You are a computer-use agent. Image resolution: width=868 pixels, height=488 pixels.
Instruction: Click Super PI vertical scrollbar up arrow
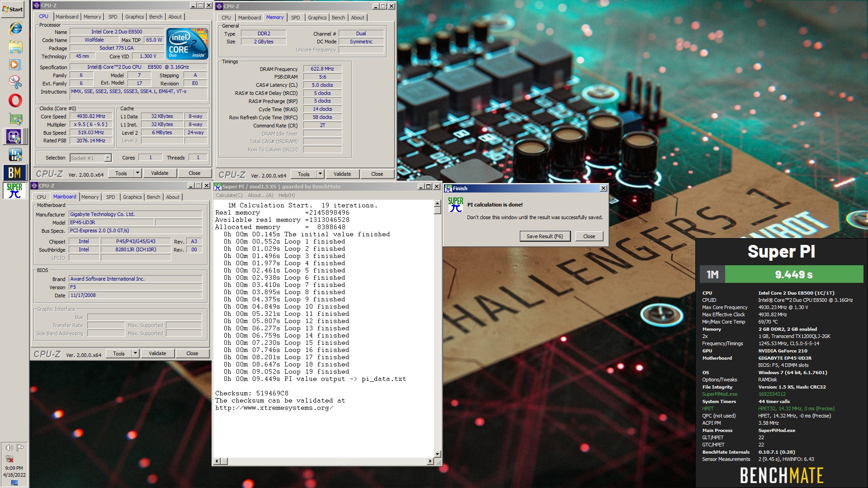437,204
